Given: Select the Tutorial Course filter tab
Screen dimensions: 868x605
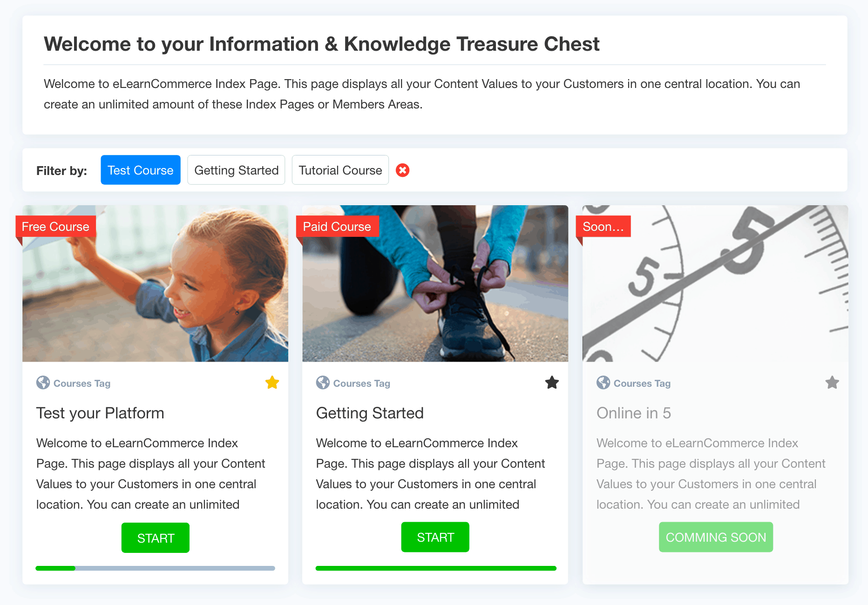Looking at the screenshot, I should pos(340,170).
